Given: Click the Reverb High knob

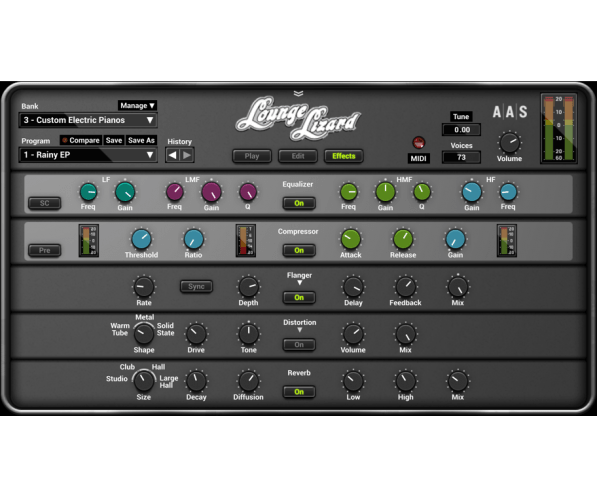Looking at the screenshot, I should click(x=405, y=381).
